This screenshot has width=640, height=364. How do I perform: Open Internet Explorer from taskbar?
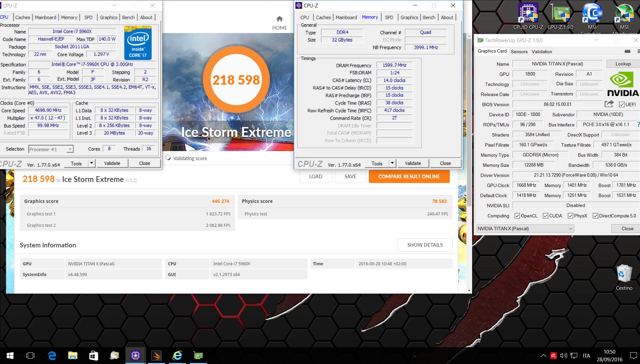[177, 356]
